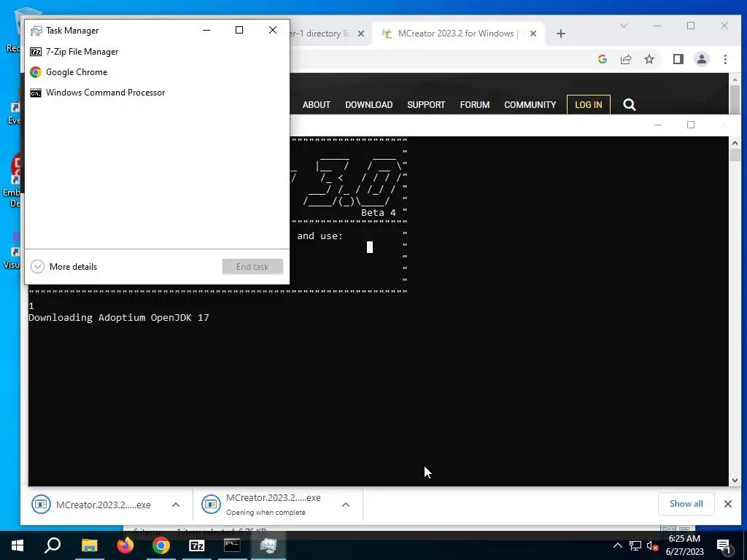747x560 pixels.
Task: Maximize the command processor window
Action: (691, 125)
